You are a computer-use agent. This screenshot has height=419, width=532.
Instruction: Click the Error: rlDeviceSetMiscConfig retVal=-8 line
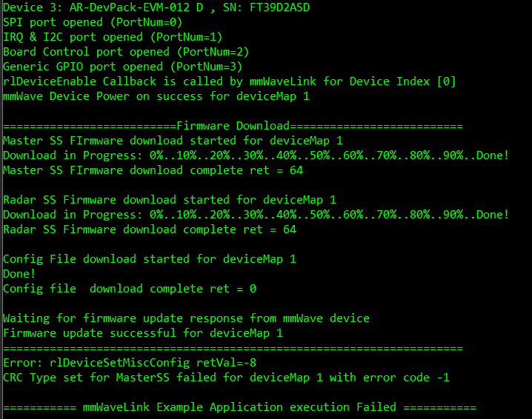130,363
